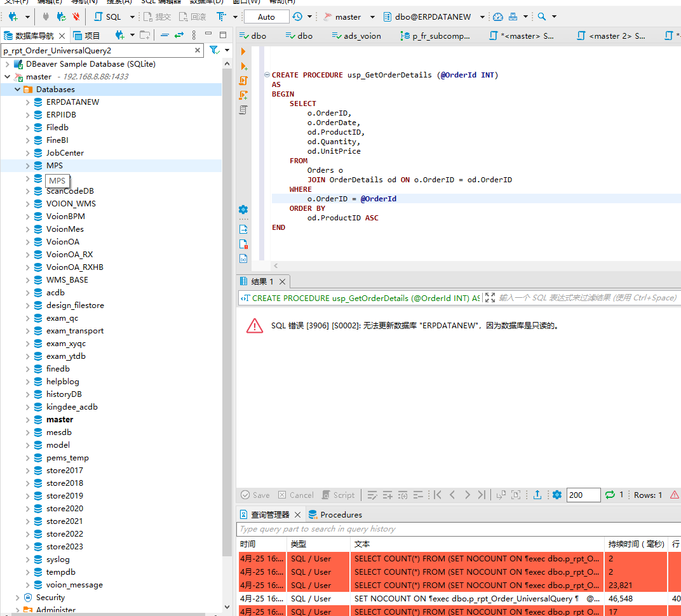681x616 pixels.
Task: Click the new database connection plug icon in the main toolbar
Action: [13, 17]
